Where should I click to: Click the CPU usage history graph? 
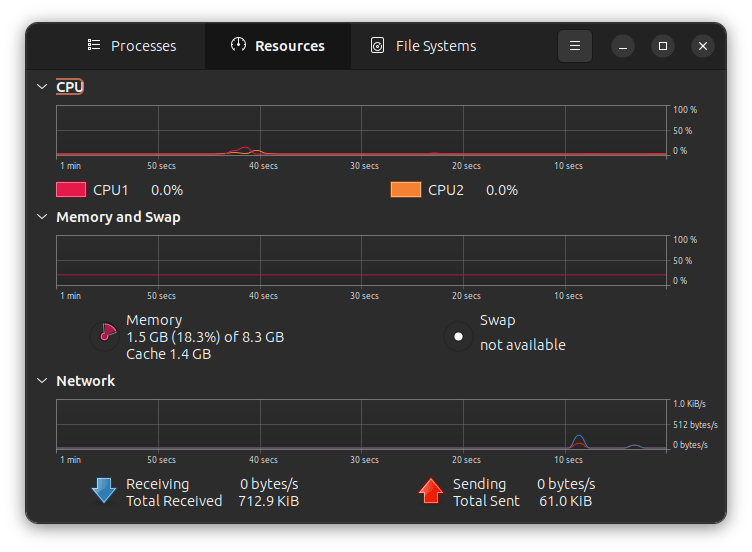[x=361, y=130]
